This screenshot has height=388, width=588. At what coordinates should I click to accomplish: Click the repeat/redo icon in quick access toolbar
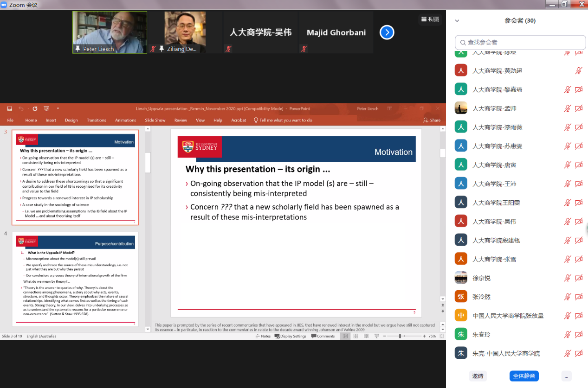35,108
